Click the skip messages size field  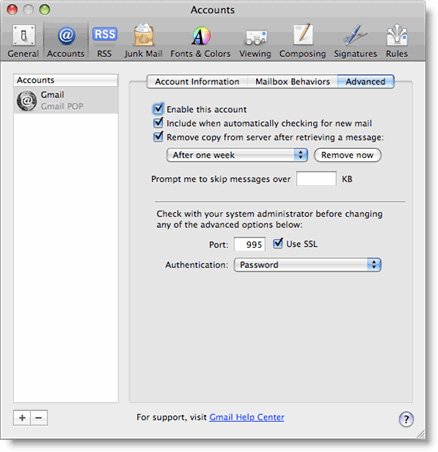pyautogui.click(x=316, y=179)
